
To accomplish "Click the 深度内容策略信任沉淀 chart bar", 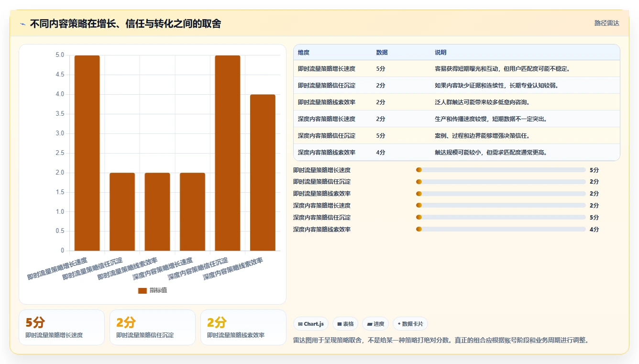I will [228, 153].
